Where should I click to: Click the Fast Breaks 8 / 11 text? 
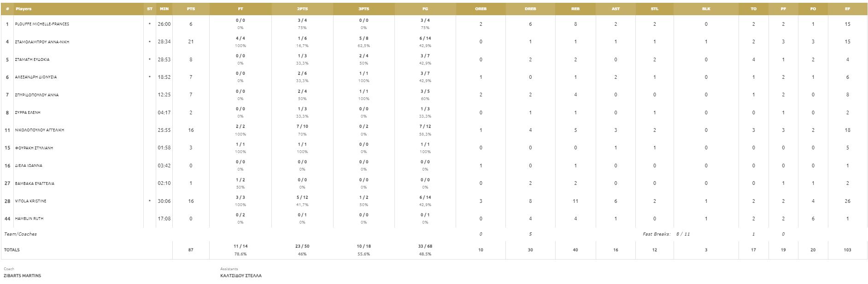666,234
